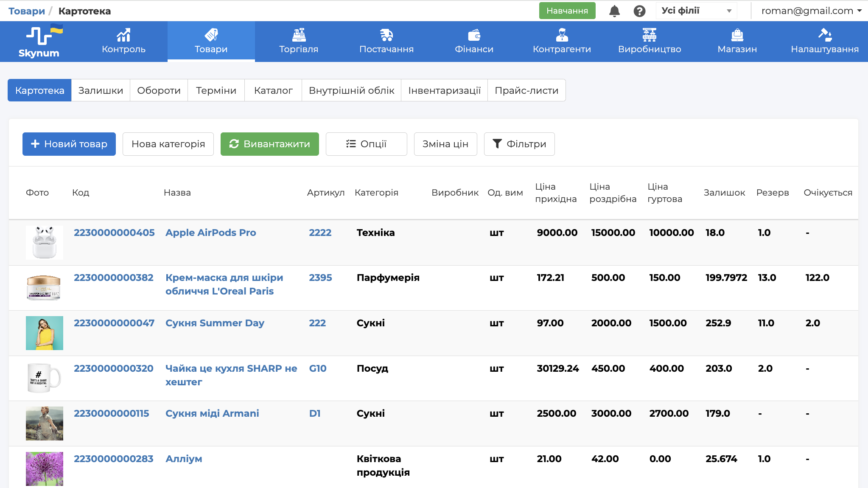Screen dimensions: 868x488
Task: Click article number 2395
Action: pos(320,278)
